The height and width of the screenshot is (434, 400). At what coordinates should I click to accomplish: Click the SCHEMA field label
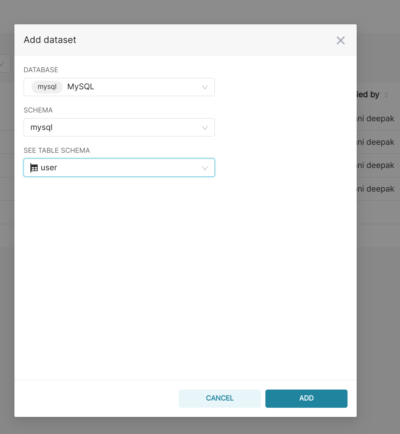(38, 110)
